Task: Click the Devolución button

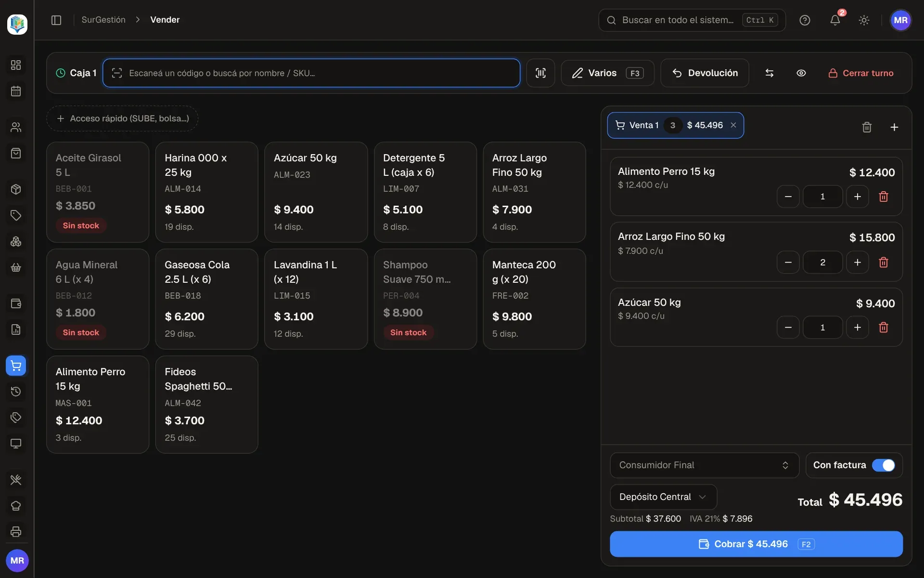Action: [x=705, y=73]
